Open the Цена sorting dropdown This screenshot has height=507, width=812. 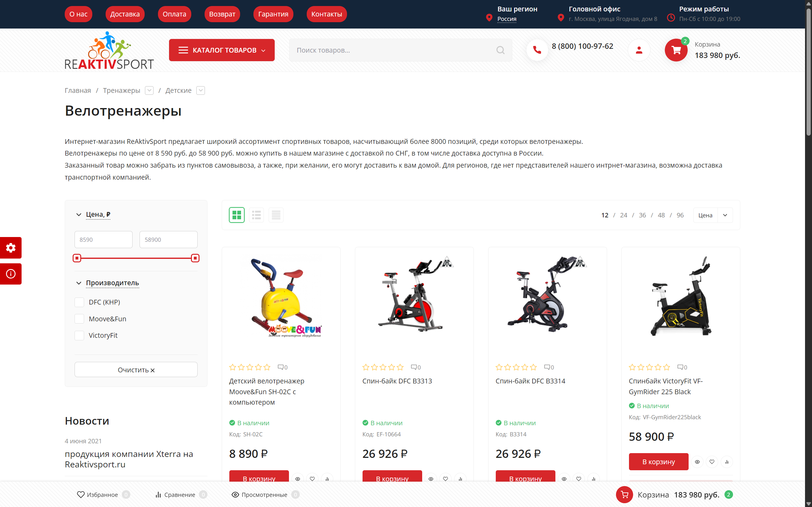713,215
